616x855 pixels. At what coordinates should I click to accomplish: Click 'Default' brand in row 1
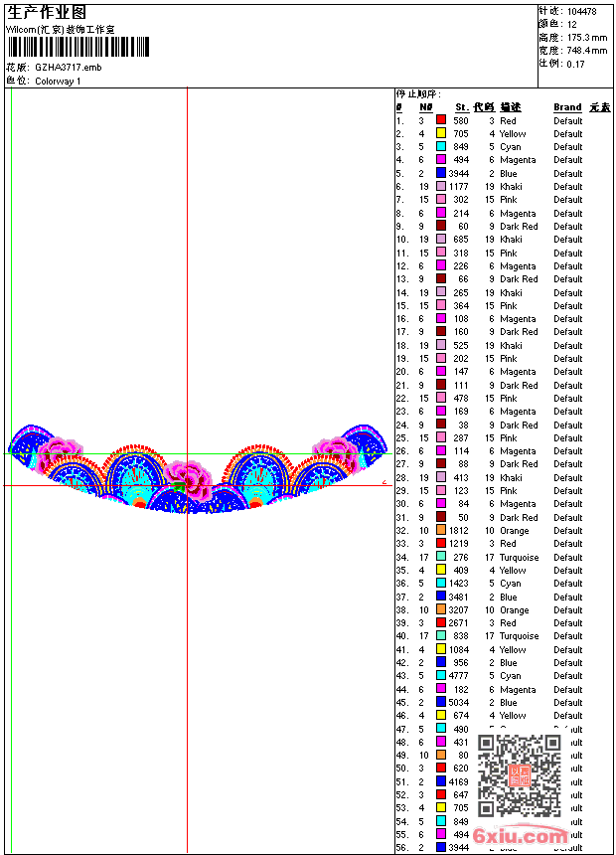coord(568,121)
